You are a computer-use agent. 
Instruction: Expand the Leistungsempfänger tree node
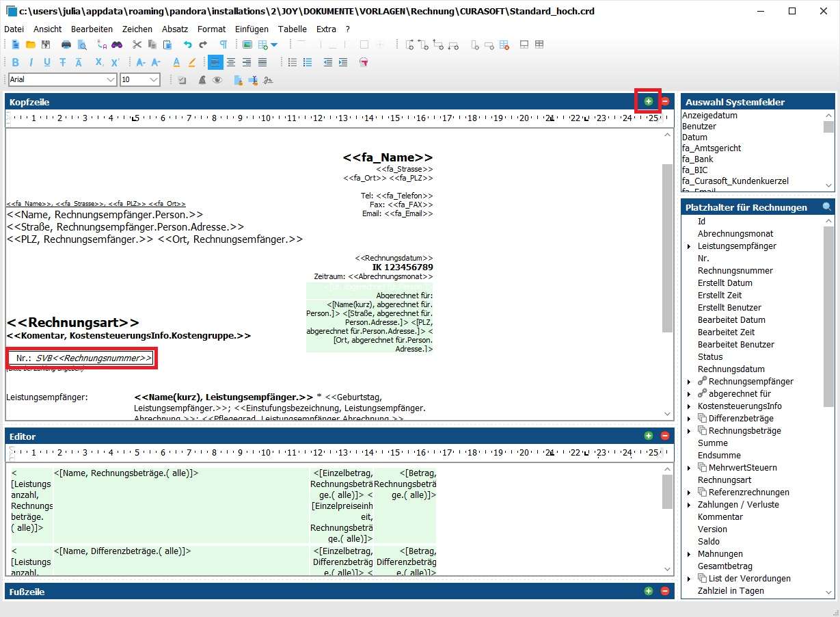[689, 246]
